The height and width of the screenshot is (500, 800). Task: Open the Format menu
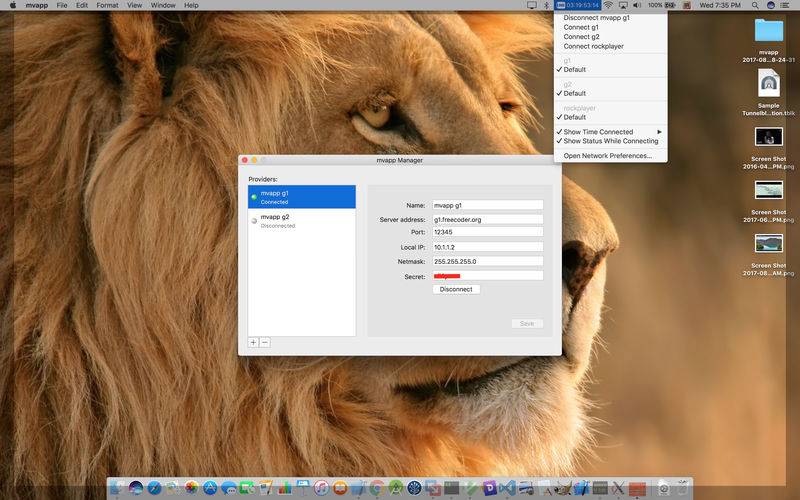(x=107, y=5)
